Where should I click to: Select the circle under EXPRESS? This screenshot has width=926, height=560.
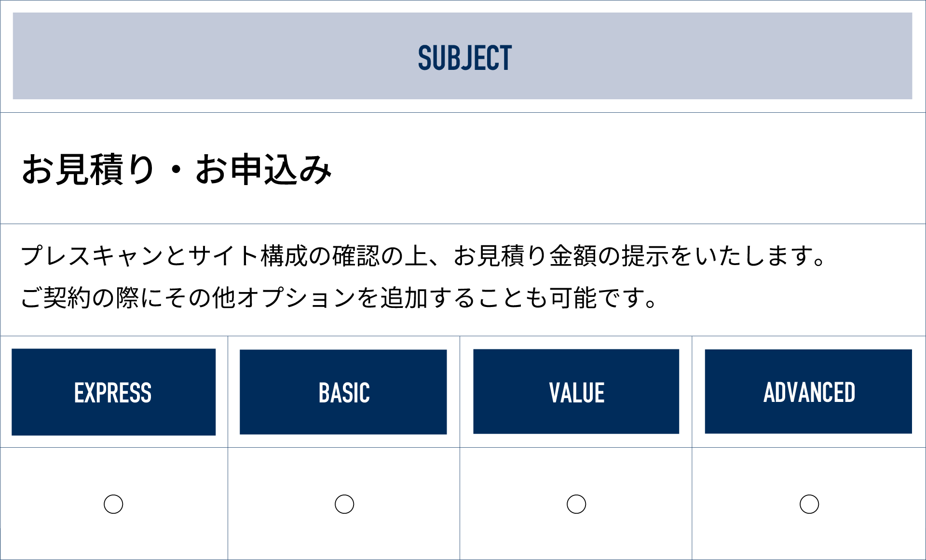click(x=113, y=504)
